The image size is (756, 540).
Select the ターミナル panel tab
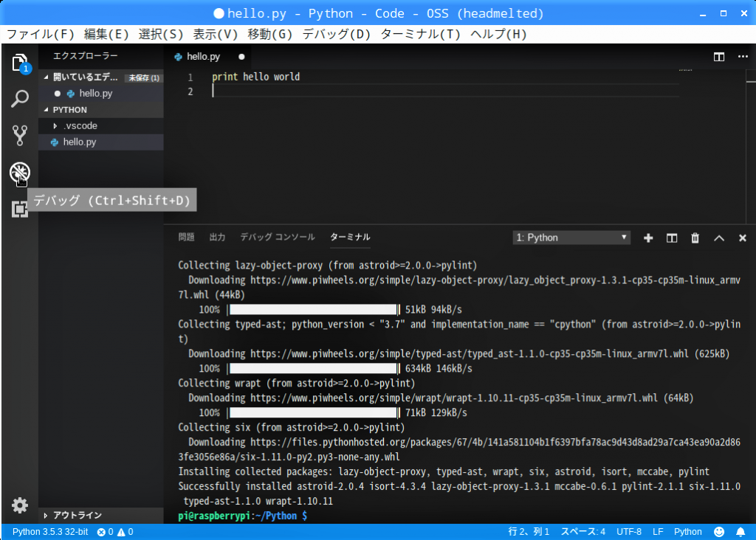click(x=350, y=237)
